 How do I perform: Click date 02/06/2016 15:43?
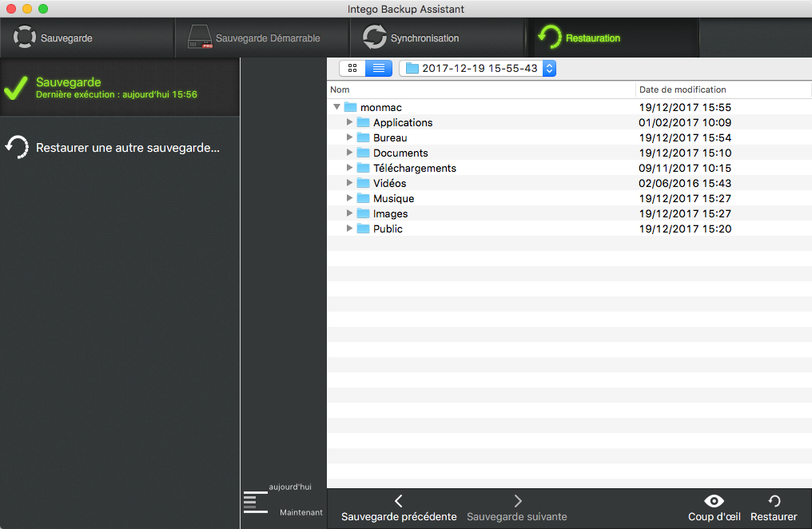point(685,183)
